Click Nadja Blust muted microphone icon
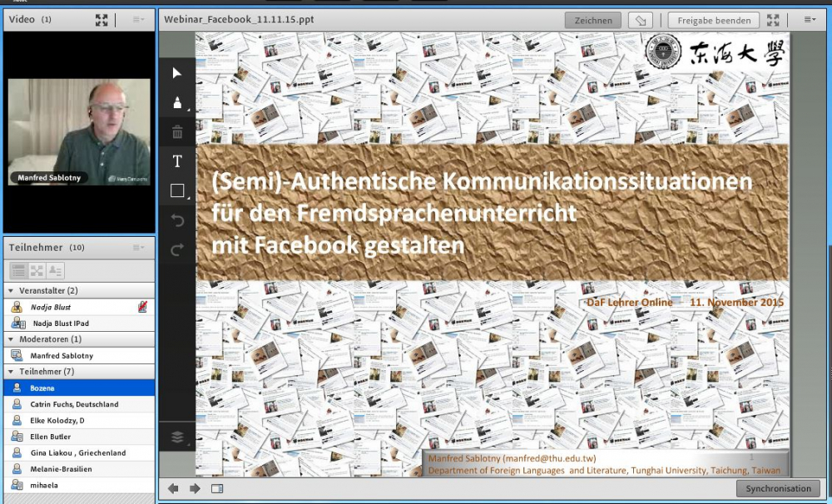Viewport: 832px width, 504px height. click(x=142, y=307)
